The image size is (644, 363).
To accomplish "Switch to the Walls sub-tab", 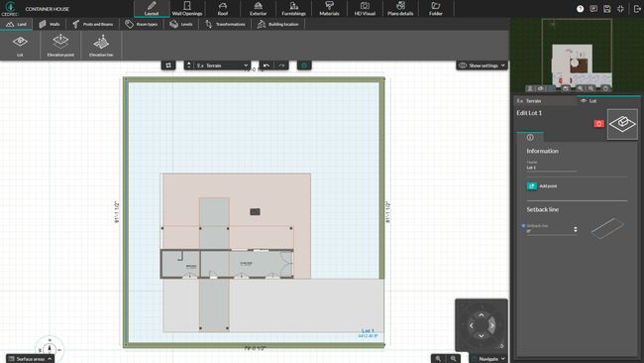I will pyautogui.click(x=50, y=24).
